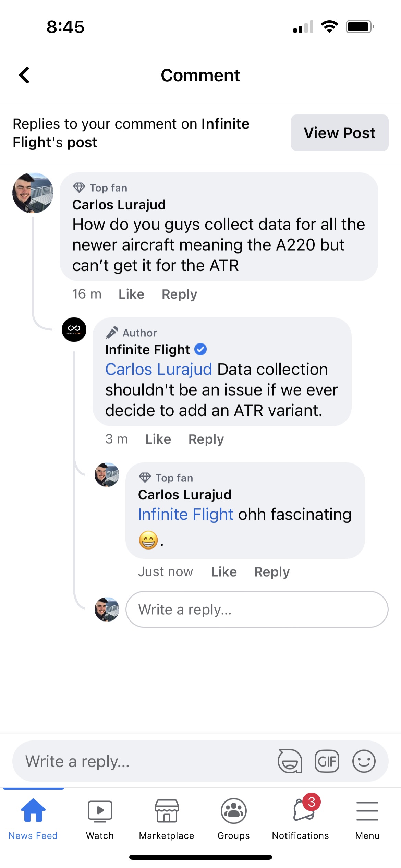Open Infinite Flight's profile logo avatar
401x868 pixels.
[x=74, y=329]
